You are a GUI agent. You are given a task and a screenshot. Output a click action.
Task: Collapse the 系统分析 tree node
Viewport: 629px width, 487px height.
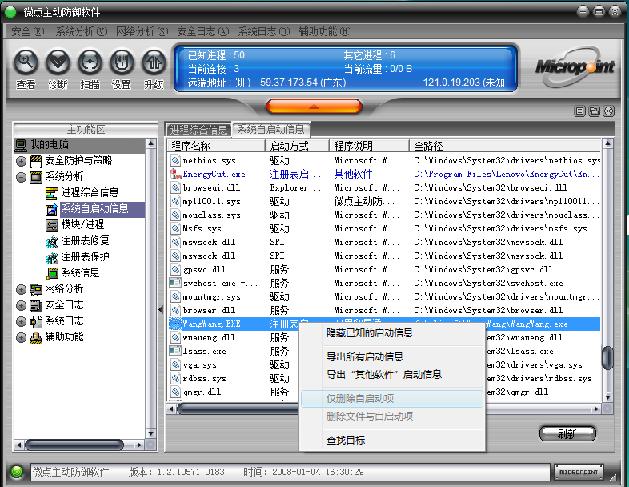(x=21, y=176)
